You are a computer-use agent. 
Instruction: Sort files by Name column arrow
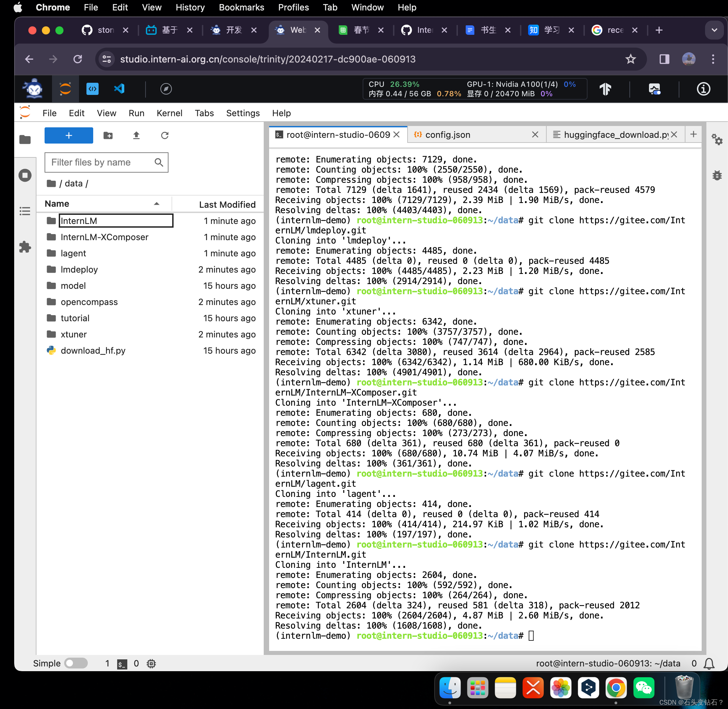(x=157, y=204)
